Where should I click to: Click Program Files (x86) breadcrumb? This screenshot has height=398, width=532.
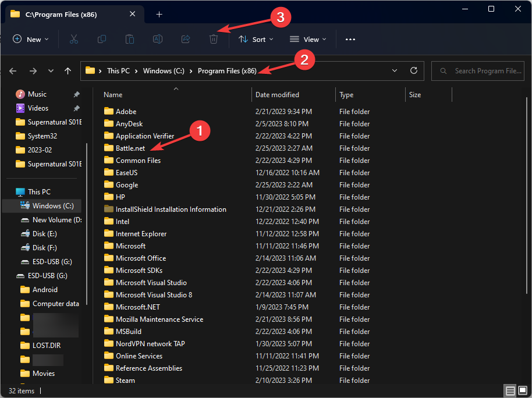(227, 71)
